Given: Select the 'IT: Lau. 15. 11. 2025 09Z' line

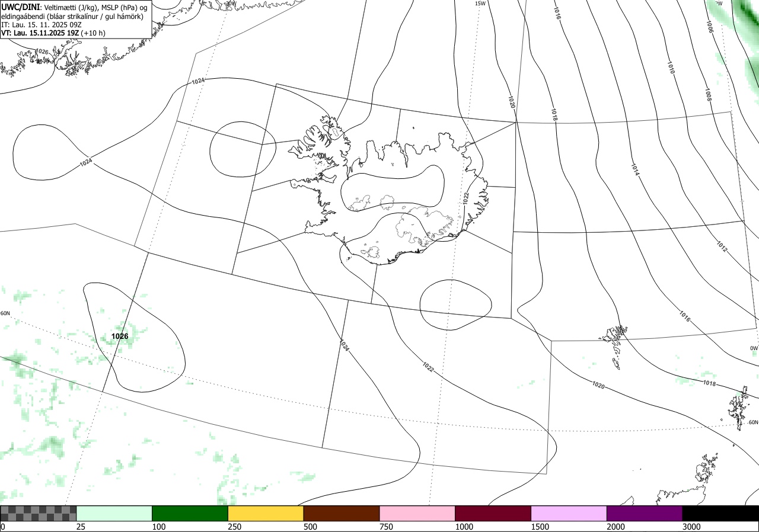Looking at the screenshot, I should [40, 25].
